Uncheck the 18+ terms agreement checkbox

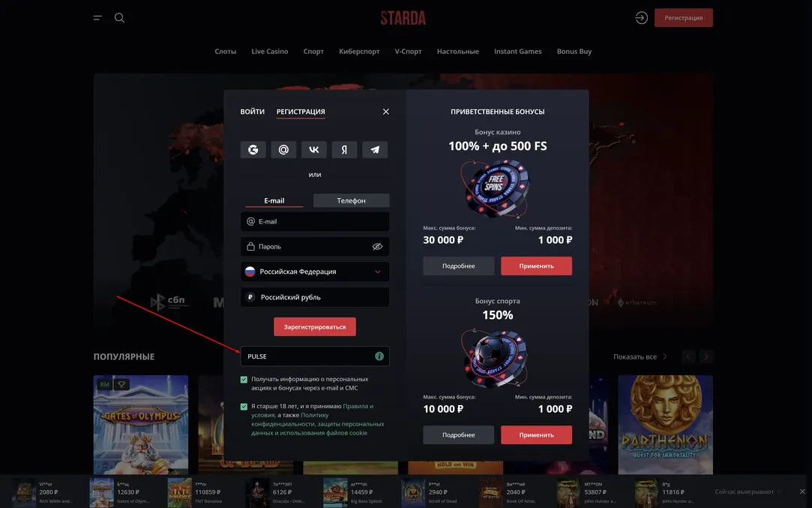244,407
